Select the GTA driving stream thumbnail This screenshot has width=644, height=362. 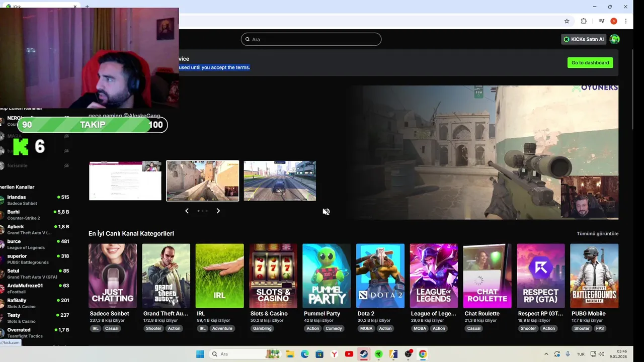click(280, 180)
